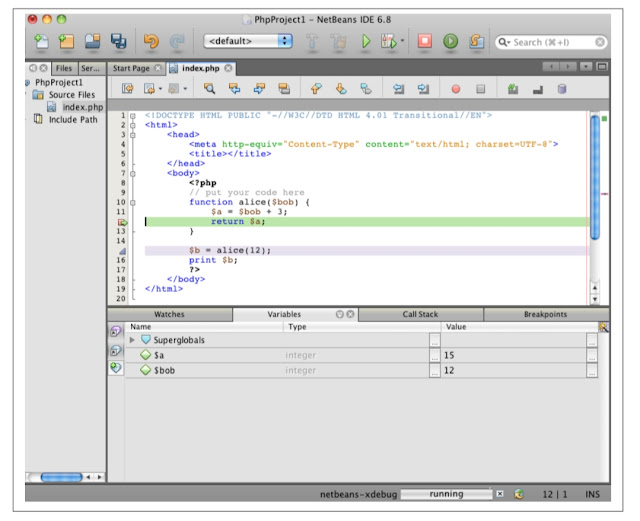This screenshot has height=521, width=640.
Task: Click the green Continue debugging icon
Action: click(x=450, y=41)
